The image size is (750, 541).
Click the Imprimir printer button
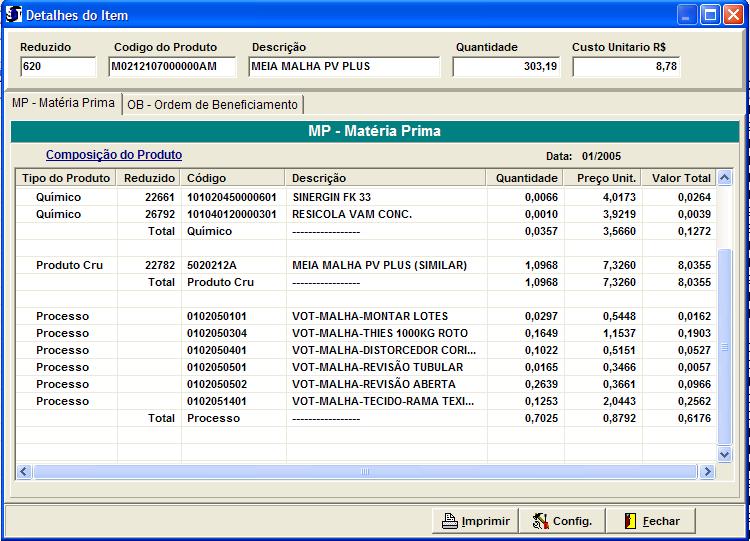476,521
